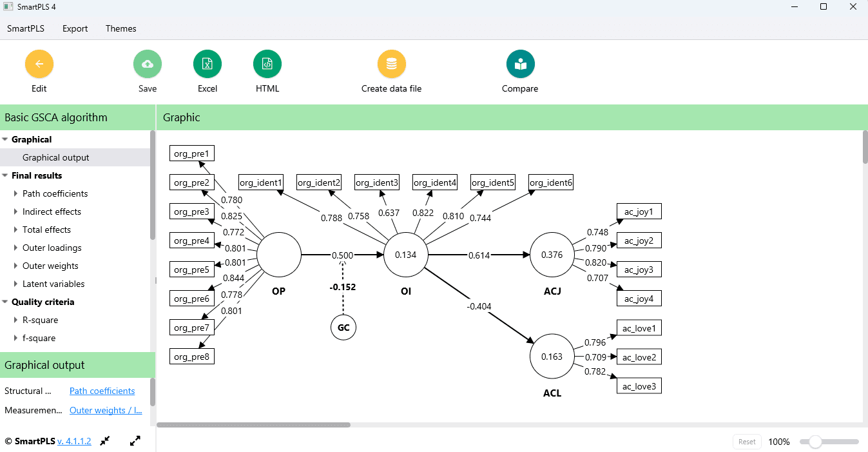This screenshot has height=452, width=868.
Task: Select the ACJ latent variable circle
Action: (x=552, y=255)
